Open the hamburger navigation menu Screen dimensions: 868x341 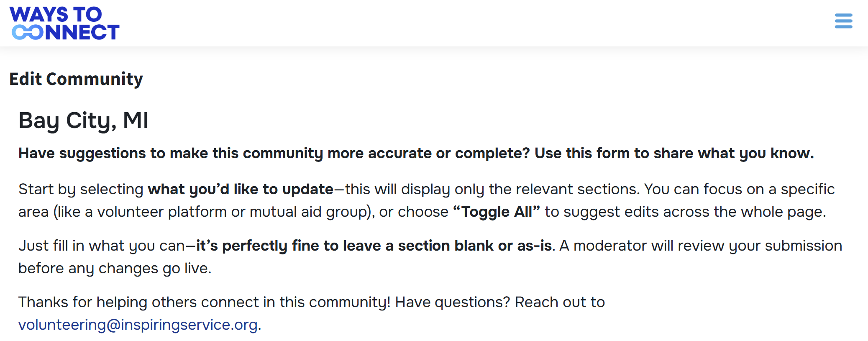click(843, 21)
